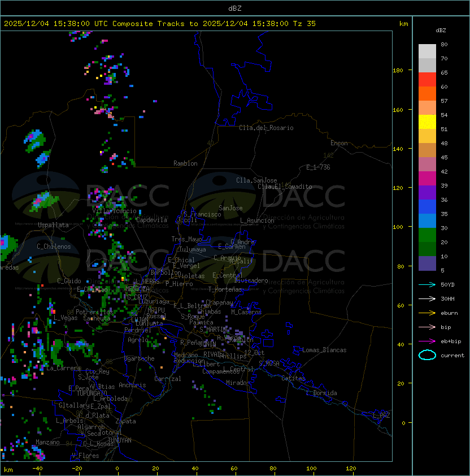Click the 'Potrerillos' label on map
Image resolution: width=470 pixels, height=476 pixels.
pos(94,312)
